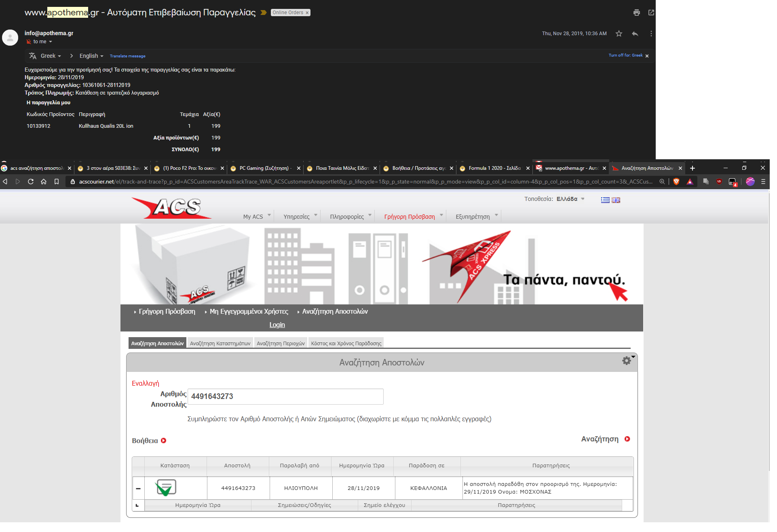Image resolution: width=777 pixels, height=532 pixels.
Task: Open page zoom indicator in address bar
Action: click(662, 182)
